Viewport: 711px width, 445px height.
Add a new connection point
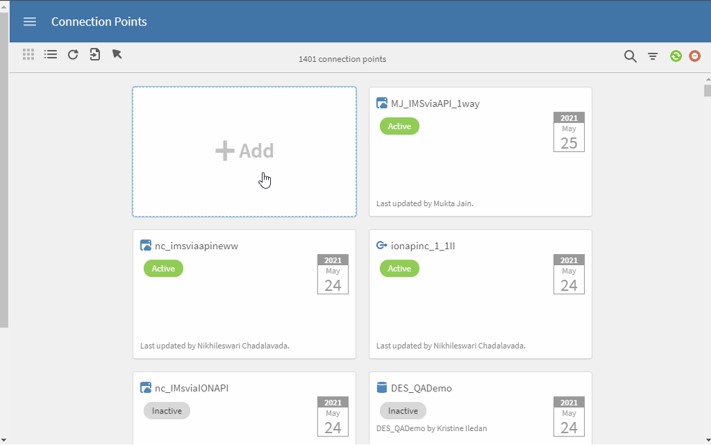click(x=244, y=152)
